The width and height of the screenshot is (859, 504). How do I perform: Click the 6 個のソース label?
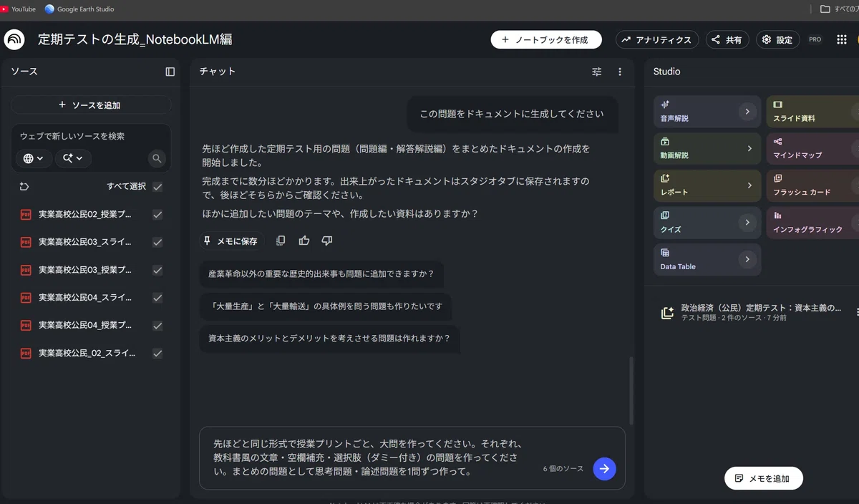(x=563, y=469)
